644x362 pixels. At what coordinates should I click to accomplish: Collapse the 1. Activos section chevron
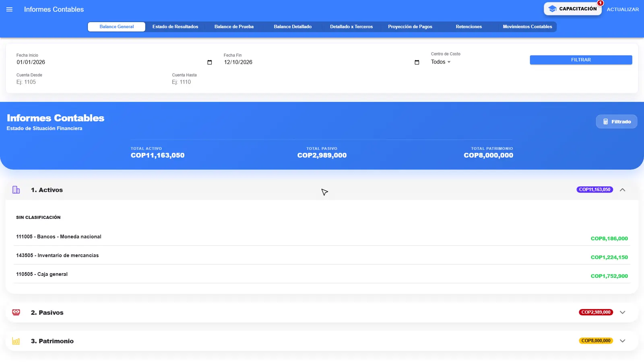click(x=623, y=190)
